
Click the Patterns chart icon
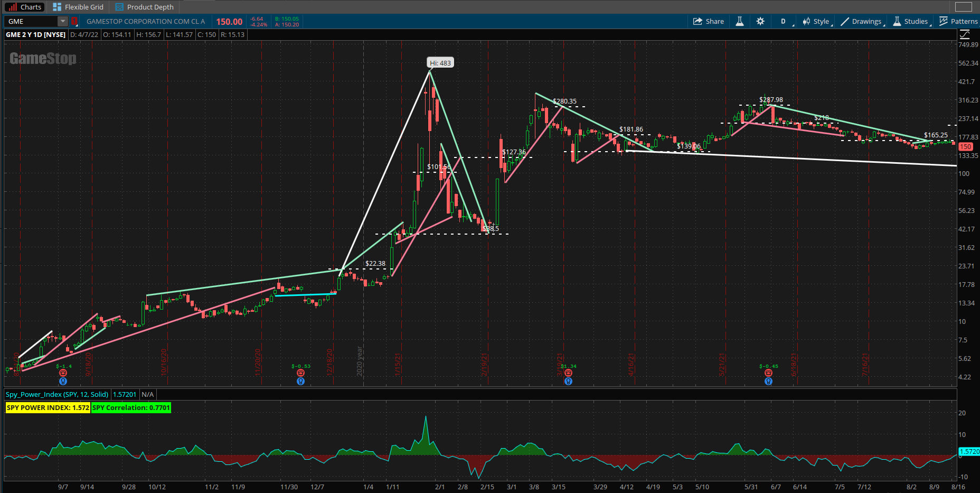tap(944, 21)
